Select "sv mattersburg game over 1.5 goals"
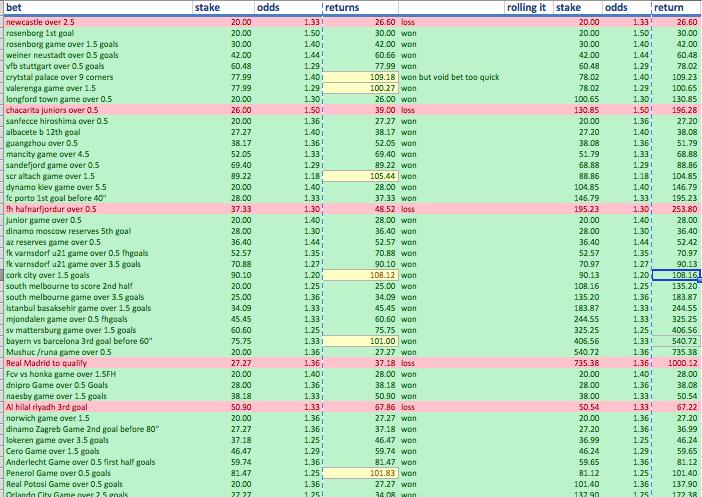The height and width of the screenshot is (497, 702). coord(98,330)
